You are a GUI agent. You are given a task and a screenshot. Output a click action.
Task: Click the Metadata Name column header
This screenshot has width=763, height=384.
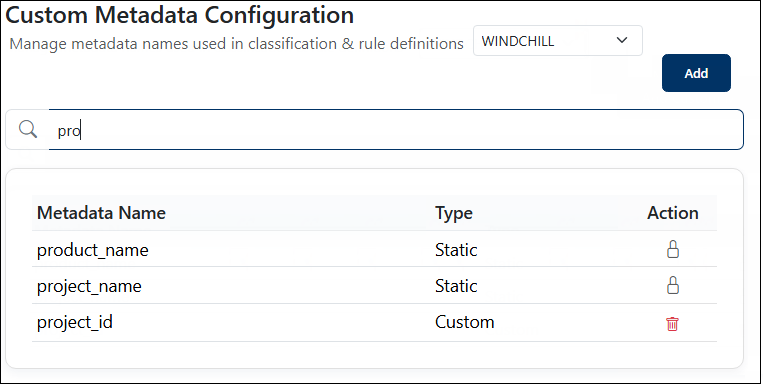pyautogui.click(x=101, y=213)
